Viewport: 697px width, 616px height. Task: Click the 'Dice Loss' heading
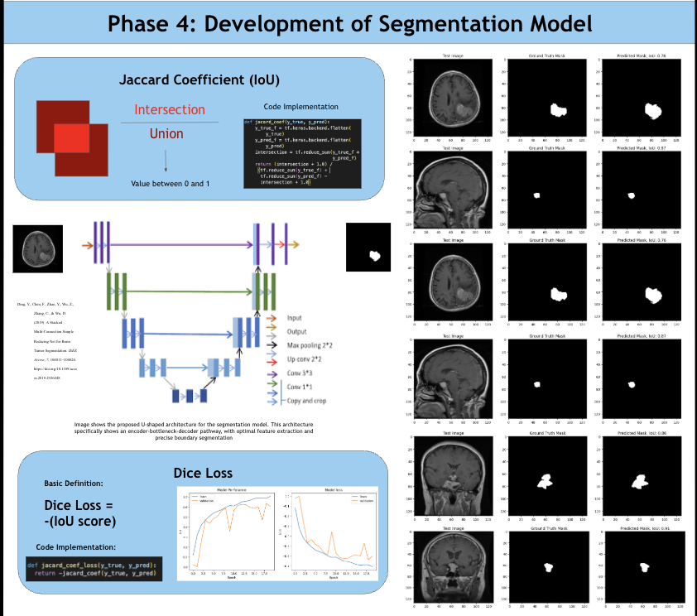tap(203, 473)
